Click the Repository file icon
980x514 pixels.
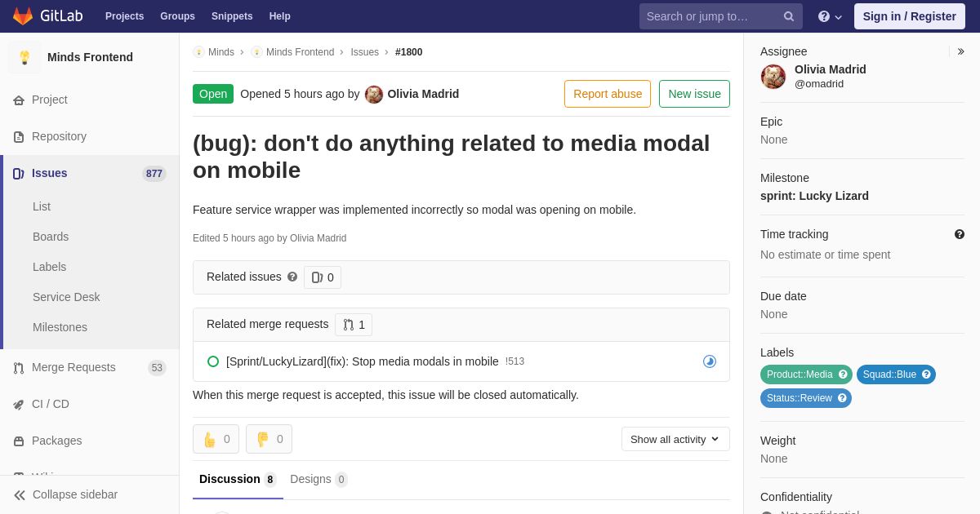point(19,137)
